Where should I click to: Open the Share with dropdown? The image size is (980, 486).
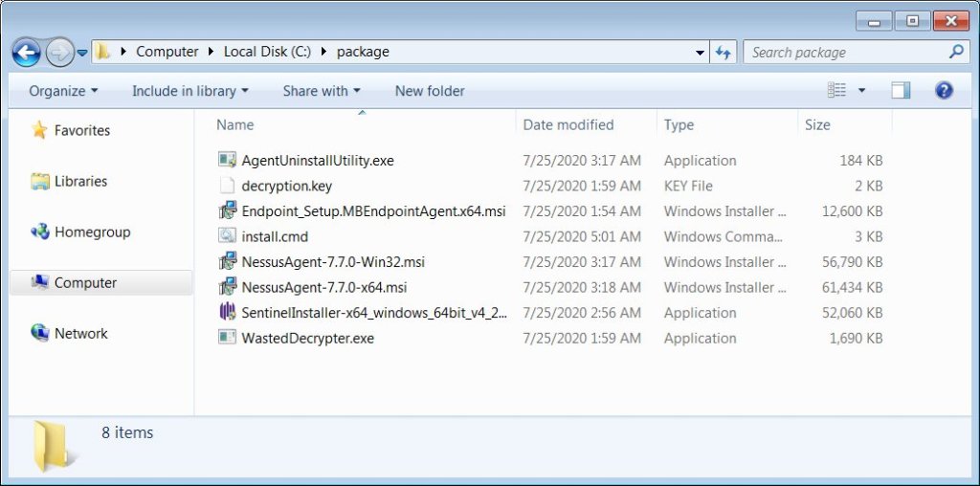(321, 91)
